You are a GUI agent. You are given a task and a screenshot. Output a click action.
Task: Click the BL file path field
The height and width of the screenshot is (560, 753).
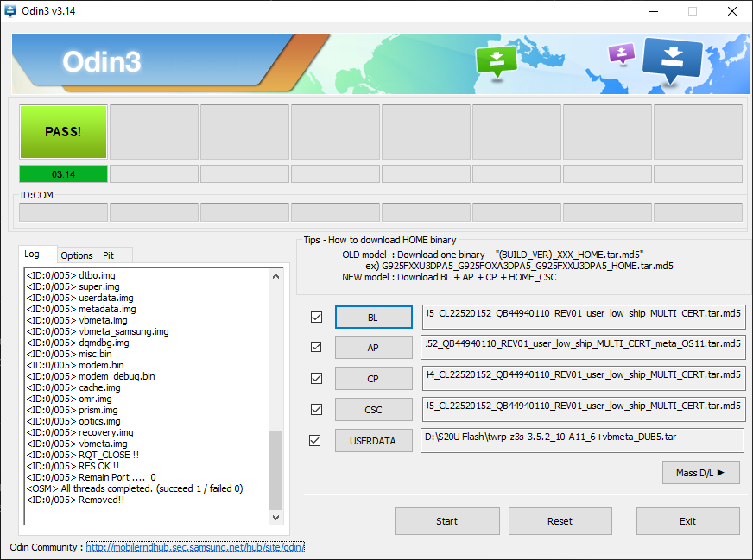(584, 317)
